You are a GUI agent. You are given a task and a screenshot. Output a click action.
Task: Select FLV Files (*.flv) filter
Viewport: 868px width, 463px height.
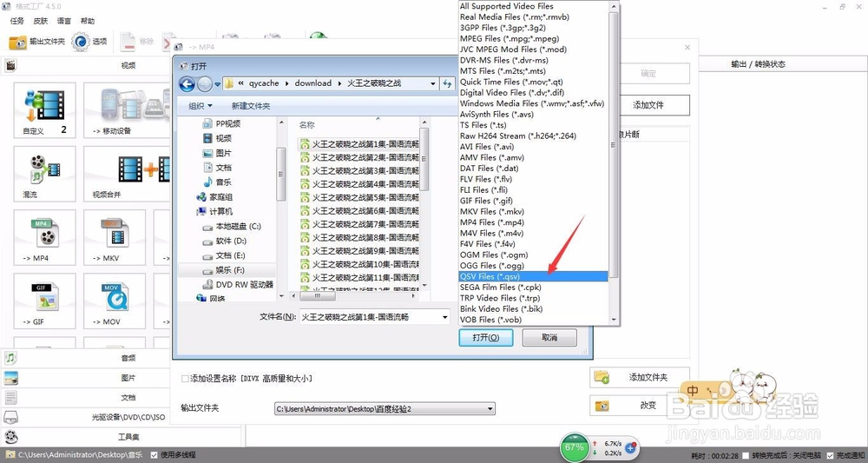pos(534,179)
